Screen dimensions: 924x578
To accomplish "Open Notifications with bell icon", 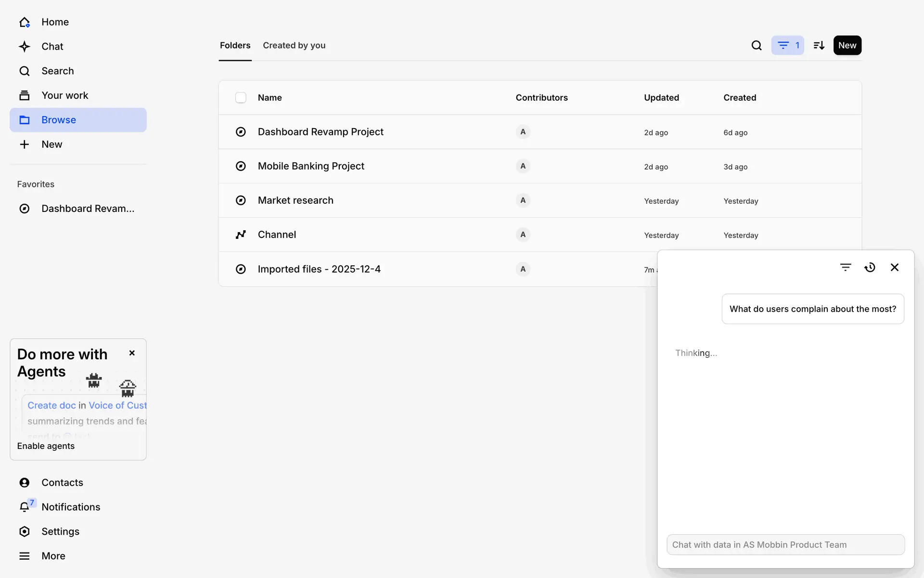I will tap(70, 507).
